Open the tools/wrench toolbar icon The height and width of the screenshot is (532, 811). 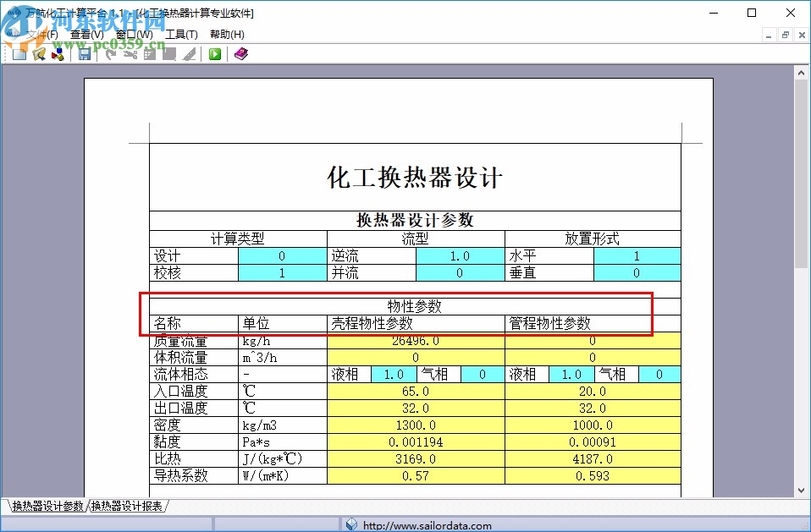coord(131,53)
